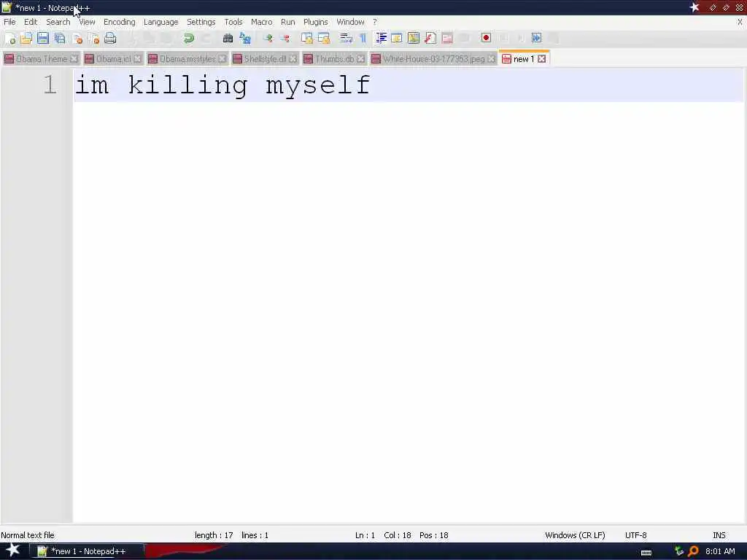This screenshot has width=747, height=560.
Task: Open the View menu
Action: [x=87, y=22]
